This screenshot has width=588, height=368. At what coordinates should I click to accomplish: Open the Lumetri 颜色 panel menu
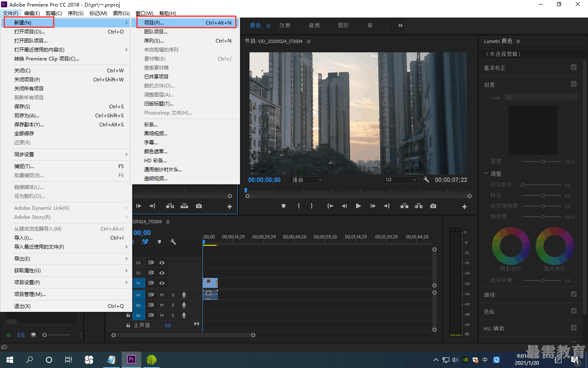(518, 41)
